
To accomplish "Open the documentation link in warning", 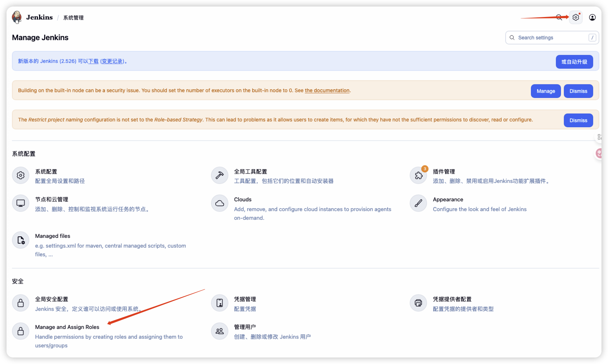I will 327,90.
